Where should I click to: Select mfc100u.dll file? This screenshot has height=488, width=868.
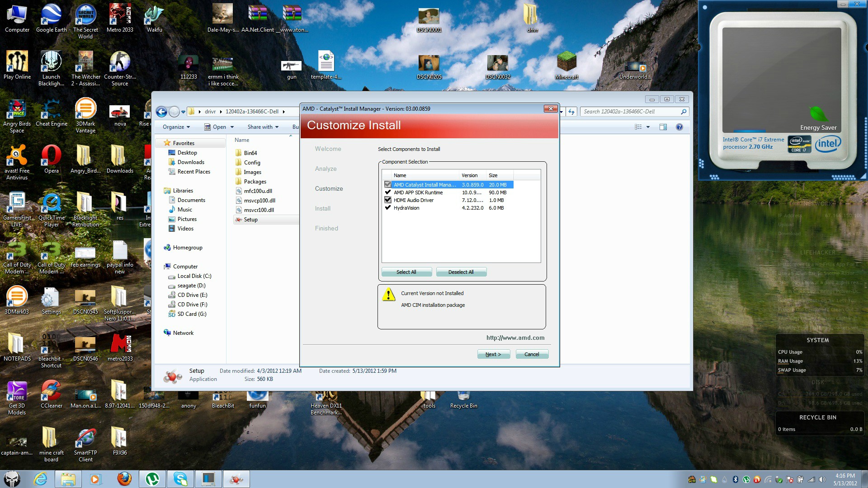258,191
